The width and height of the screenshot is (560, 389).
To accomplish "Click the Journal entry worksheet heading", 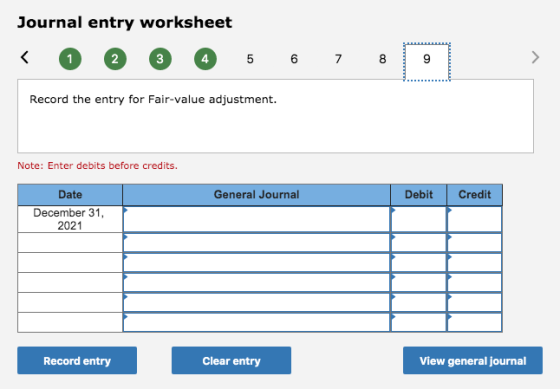I will point(125,22).
